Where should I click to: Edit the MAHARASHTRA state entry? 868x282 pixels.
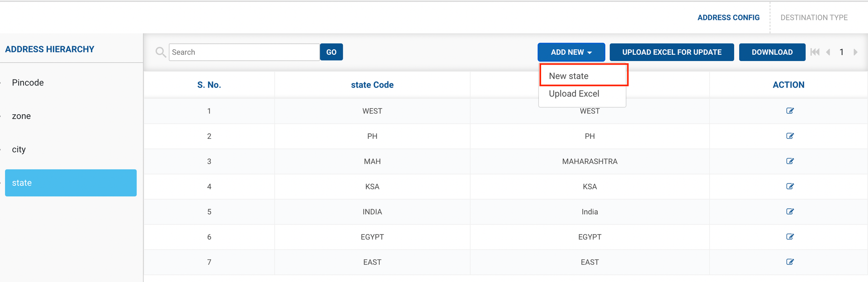click(x=790, y=161)
